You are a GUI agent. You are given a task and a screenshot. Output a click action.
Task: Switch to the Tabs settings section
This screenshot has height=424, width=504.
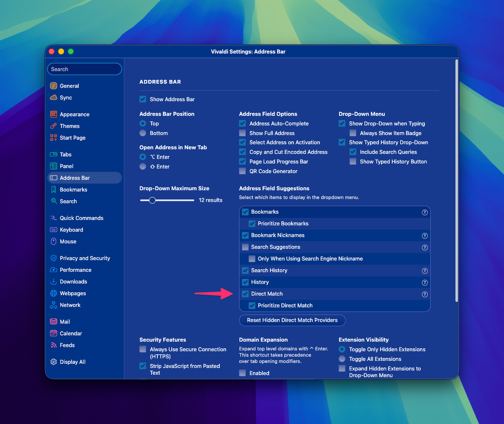pyautogui.click(x=66, y=154)
